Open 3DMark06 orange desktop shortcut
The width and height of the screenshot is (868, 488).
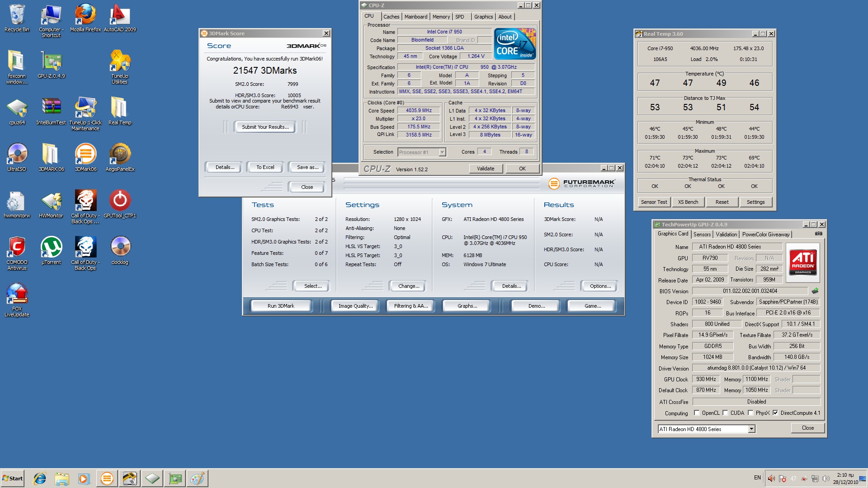85,158
